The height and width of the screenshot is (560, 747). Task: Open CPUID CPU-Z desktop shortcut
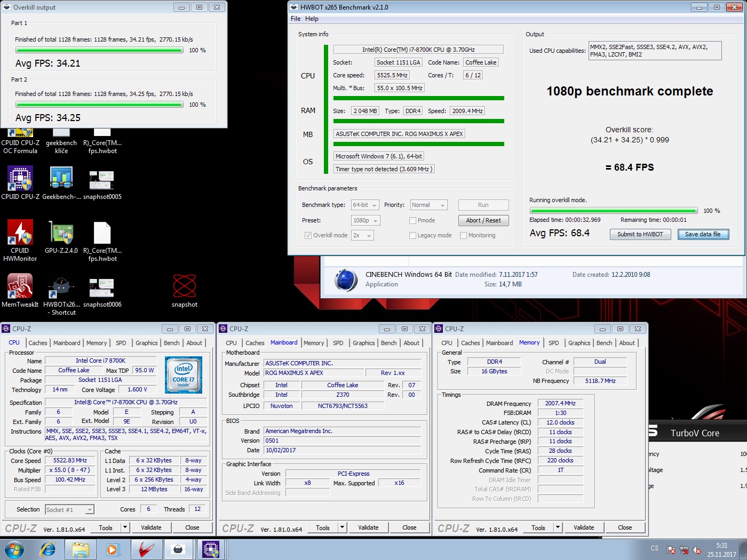20,182
